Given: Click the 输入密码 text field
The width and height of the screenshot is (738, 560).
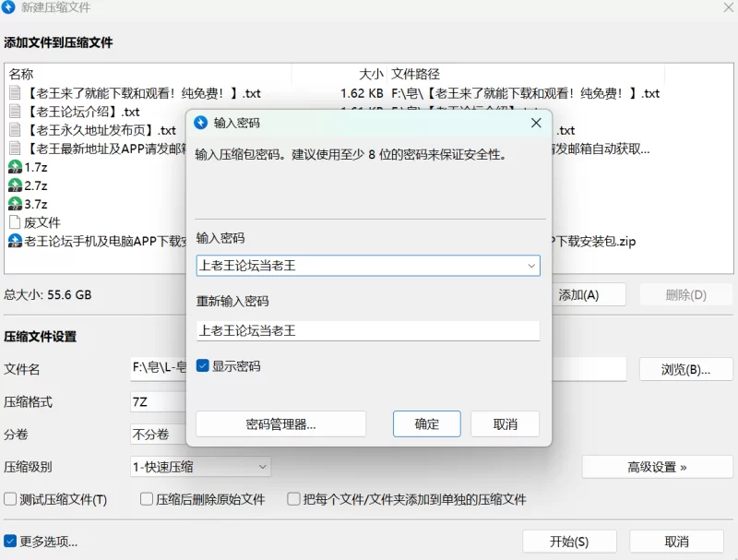Looking at the screenshot, I should point(368,266).
